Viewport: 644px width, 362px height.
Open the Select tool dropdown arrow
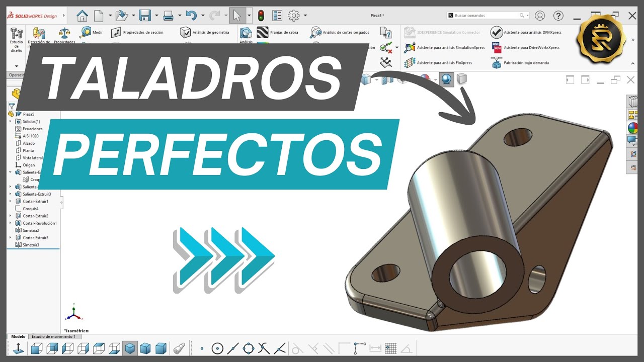coord(249,16)
